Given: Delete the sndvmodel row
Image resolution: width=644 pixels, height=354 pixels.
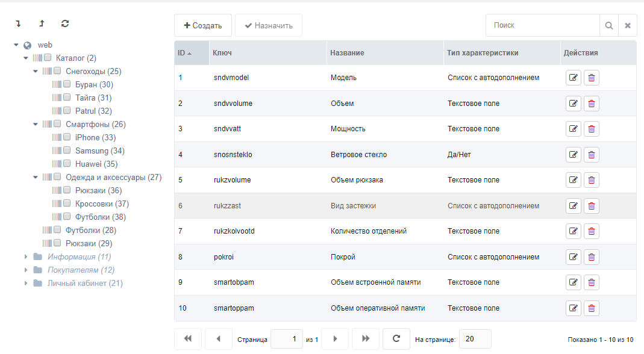Looking at the screenshot, I should (x=592, y=78).
